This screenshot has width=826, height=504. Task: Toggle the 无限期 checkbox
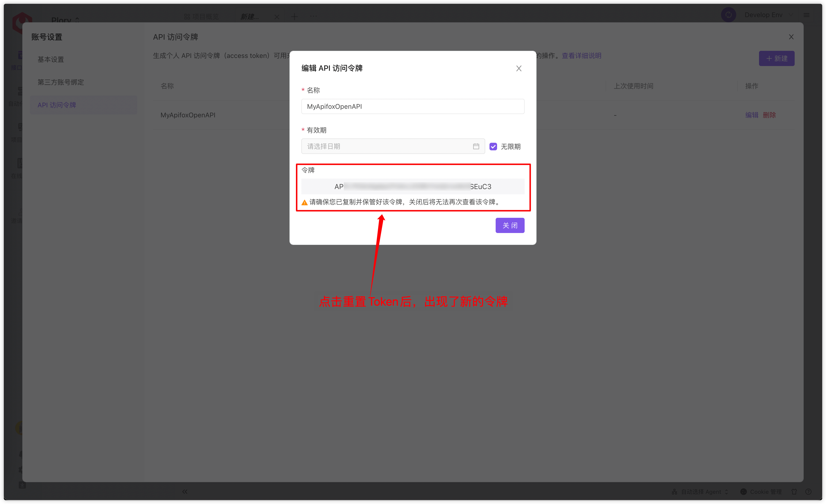click(x=493, y=147)
